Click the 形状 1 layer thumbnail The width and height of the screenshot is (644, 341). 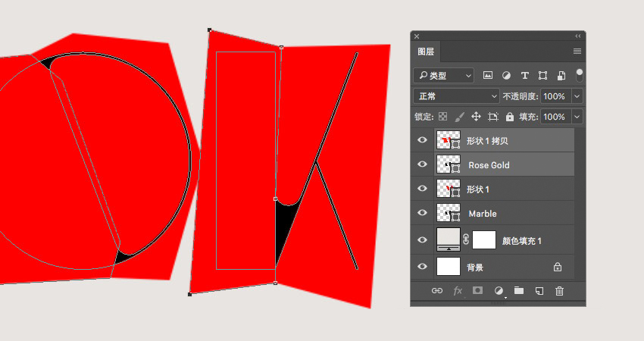point(448,189)
